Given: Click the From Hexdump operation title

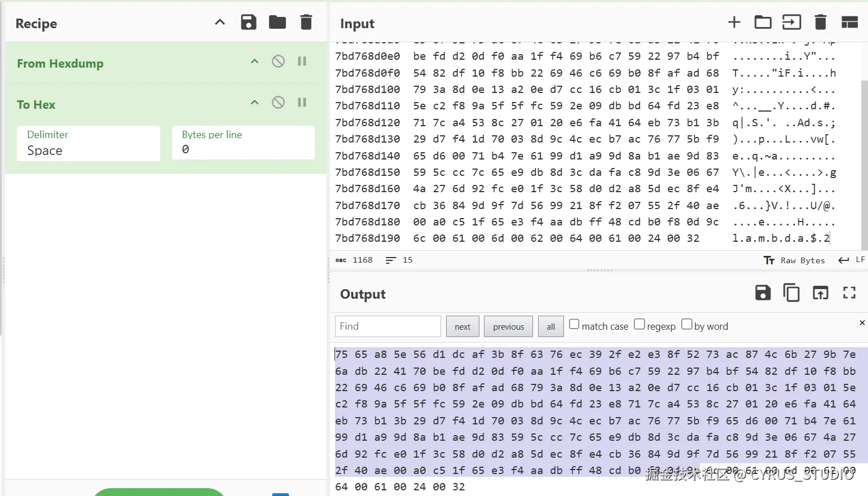Looking at the screenshot, I should coord(60,64).
